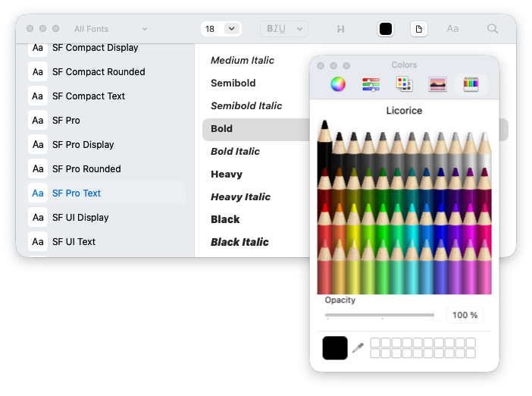The height and width of the screenshot is (396, 532).
Task: Select SF Compact Display font family
Action: pyautogui.click(x=106, y=48)
